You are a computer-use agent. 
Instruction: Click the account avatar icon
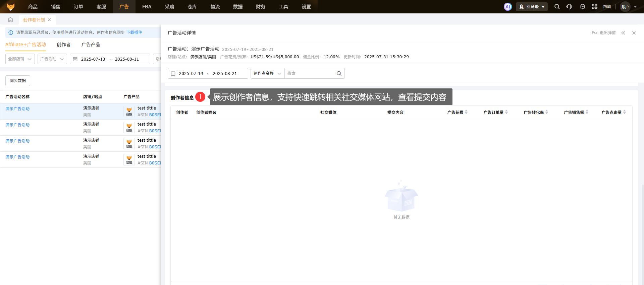tap(625, 7)
